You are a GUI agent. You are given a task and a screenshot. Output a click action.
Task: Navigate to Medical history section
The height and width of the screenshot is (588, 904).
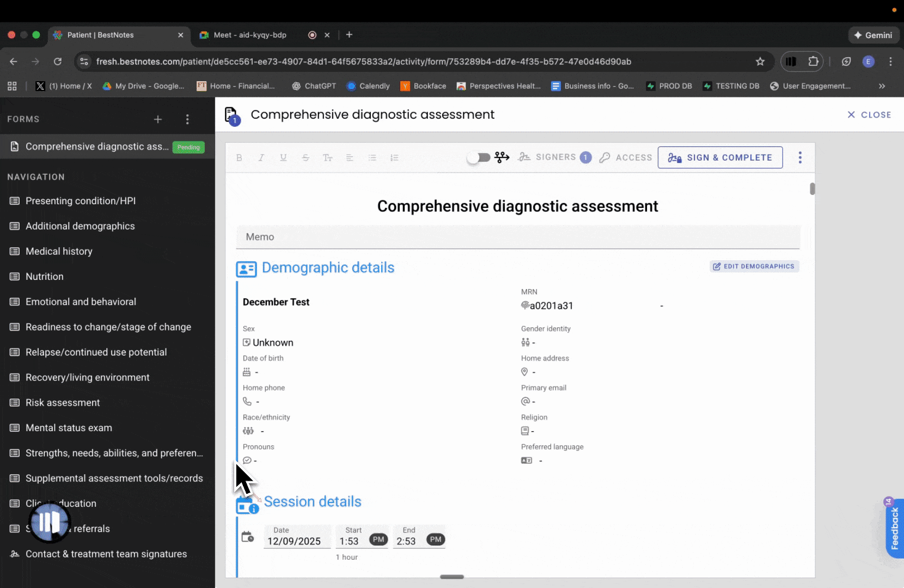coord(59,252)
